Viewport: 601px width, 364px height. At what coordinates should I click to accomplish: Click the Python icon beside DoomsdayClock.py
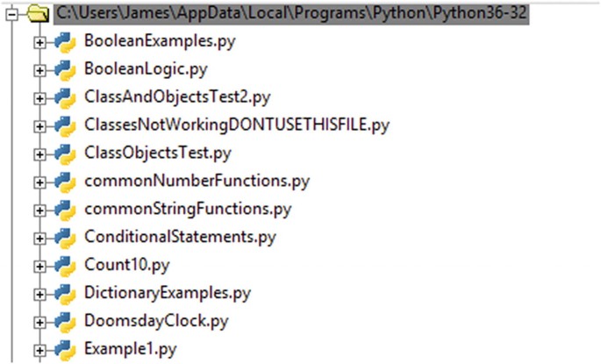click(65, 322)
